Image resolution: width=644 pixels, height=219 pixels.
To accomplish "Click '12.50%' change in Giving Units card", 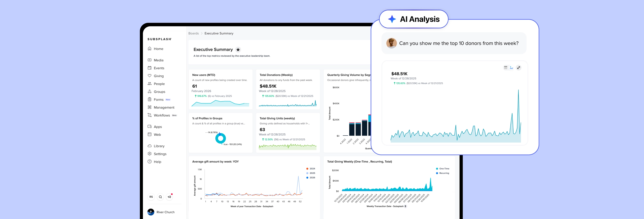I will point(269,139).
